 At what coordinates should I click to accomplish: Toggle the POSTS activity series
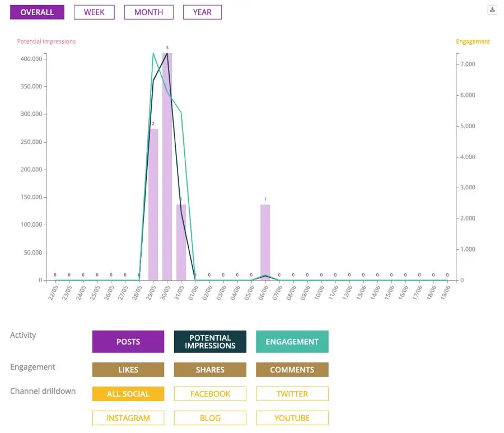click(x=128, y=342)
